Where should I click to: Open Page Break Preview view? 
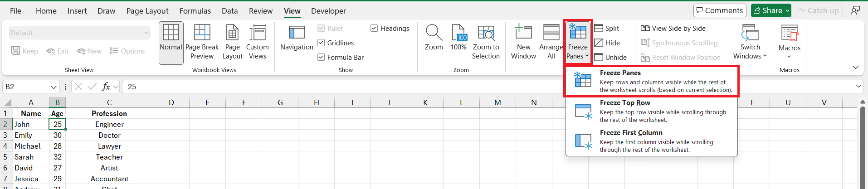coord(202,43)
